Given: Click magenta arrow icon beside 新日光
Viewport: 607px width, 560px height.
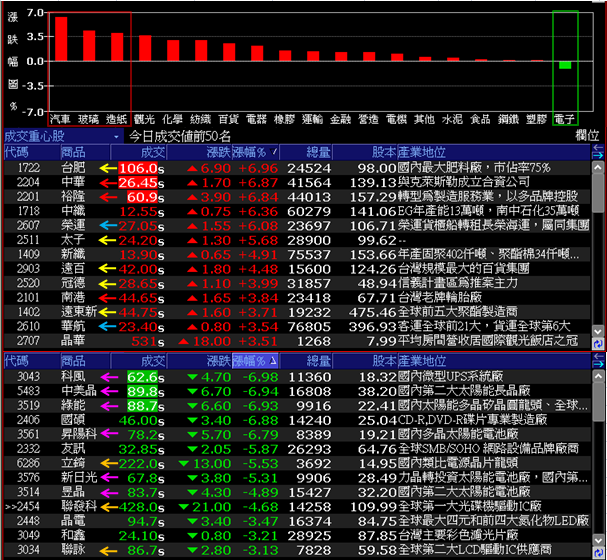Looking at the screenshot, I should click(109, 478).
